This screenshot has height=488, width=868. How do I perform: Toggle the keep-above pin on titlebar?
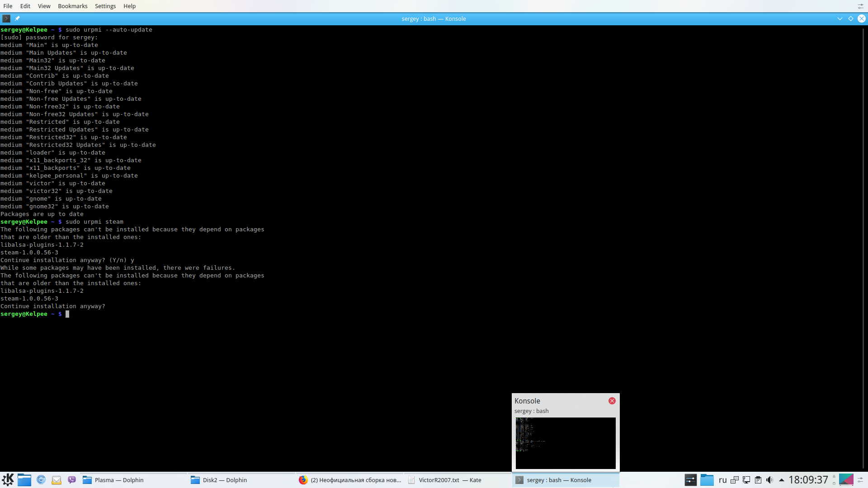click(x=17, y=19)
